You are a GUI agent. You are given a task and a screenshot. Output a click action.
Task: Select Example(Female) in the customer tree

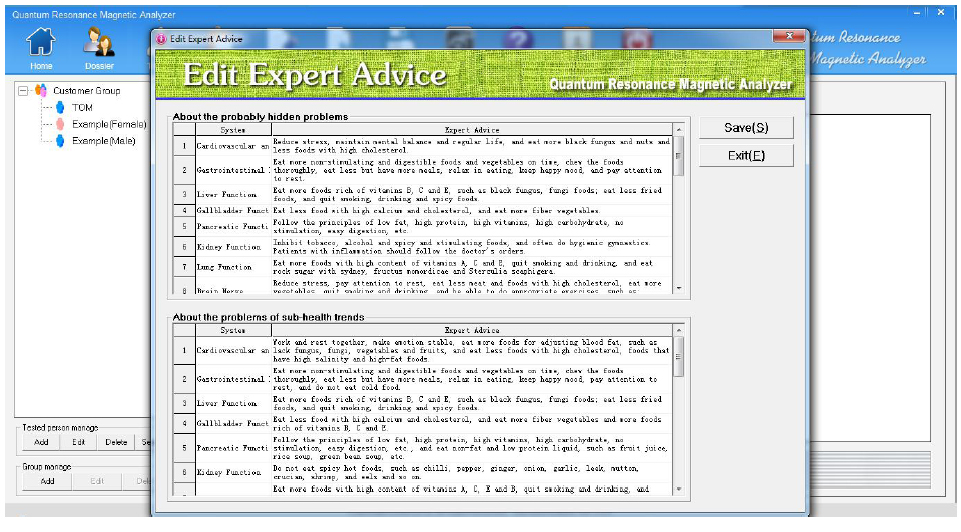click(109, 124)
